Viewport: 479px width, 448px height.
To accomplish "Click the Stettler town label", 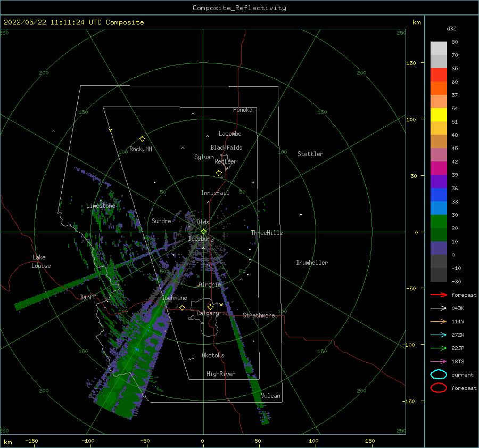I will pyautogui.click(x=310, y=154).
